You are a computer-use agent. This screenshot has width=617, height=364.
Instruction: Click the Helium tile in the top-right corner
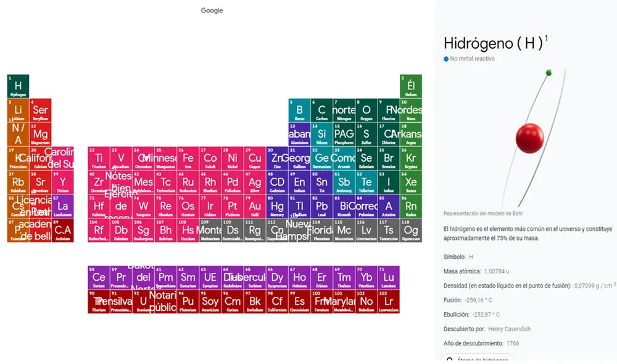pos(411,86)
